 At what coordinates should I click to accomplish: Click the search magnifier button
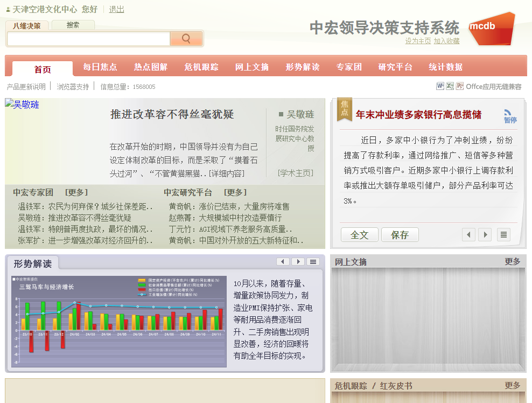186,39
